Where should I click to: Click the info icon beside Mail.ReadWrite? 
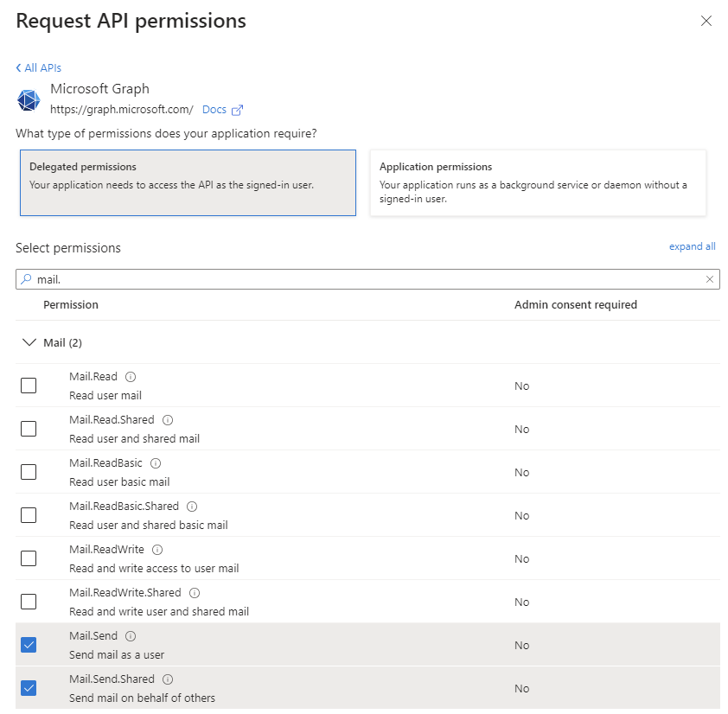tap(158, 550)
